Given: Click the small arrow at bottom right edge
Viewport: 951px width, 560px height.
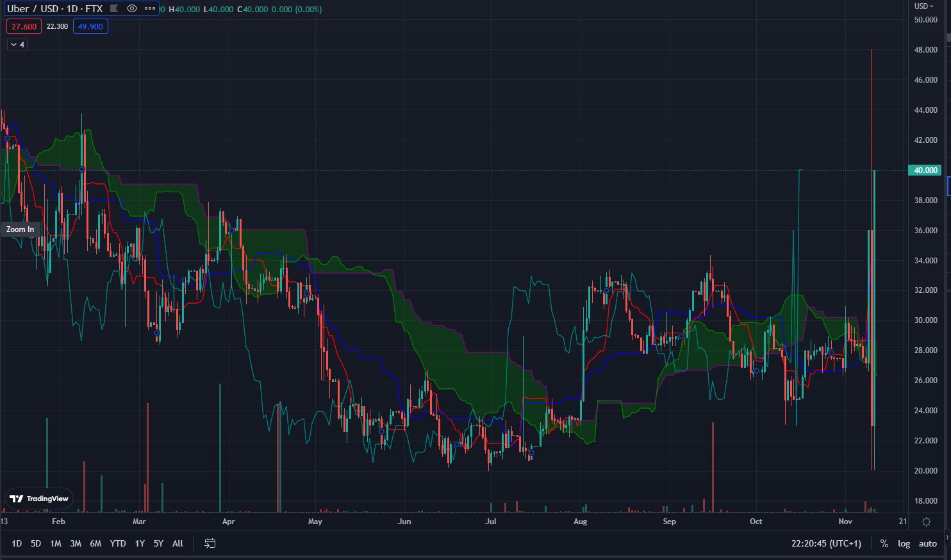Looking at the screenshot, I should point(947,537).
